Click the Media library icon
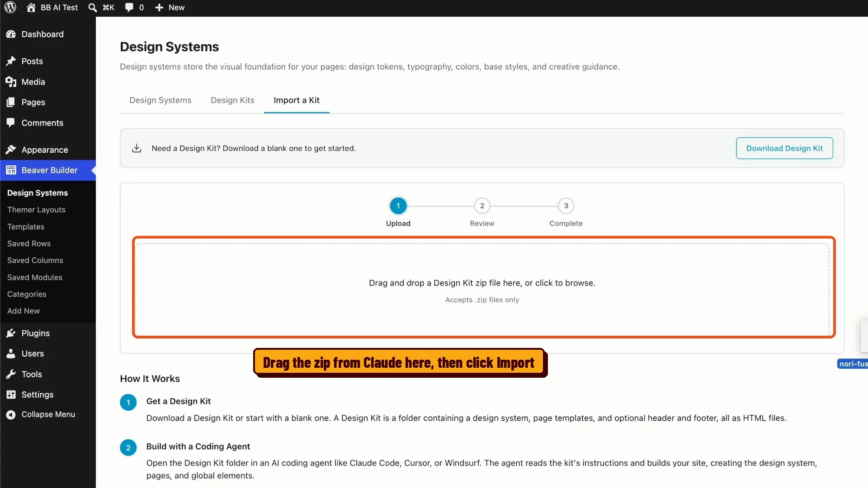Image resolution: width=868 pixels, height=488 pixels. (x=11, y=82)
